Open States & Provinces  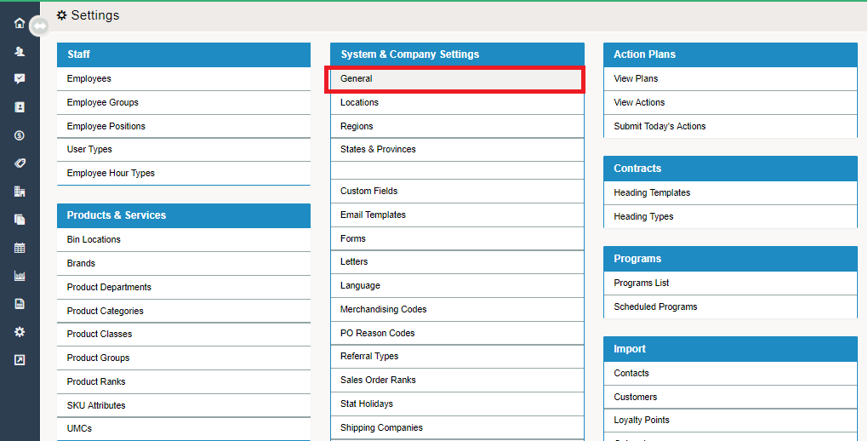point(457,150)
